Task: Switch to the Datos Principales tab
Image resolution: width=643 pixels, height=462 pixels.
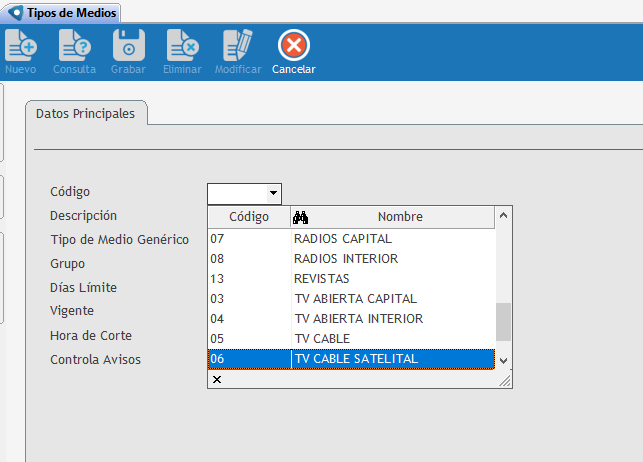Action: [x=85, y=114]
